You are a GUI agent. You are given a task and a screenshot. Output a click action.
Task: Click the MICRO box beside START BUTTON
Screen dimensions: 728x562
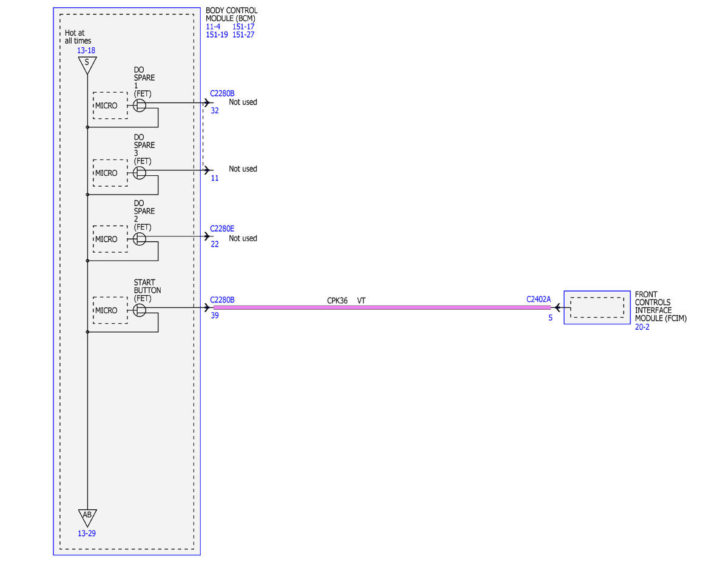(110, 310)
